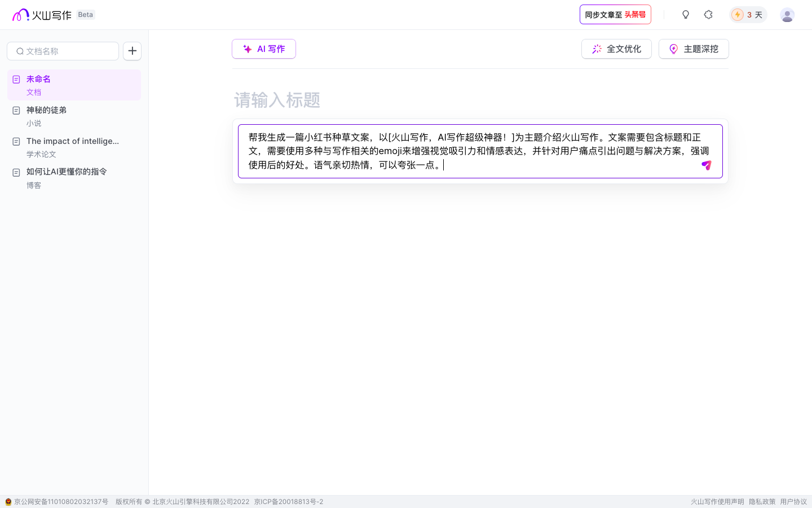Click document icon beside 神秘的徒弟

[x=16, y=111]
